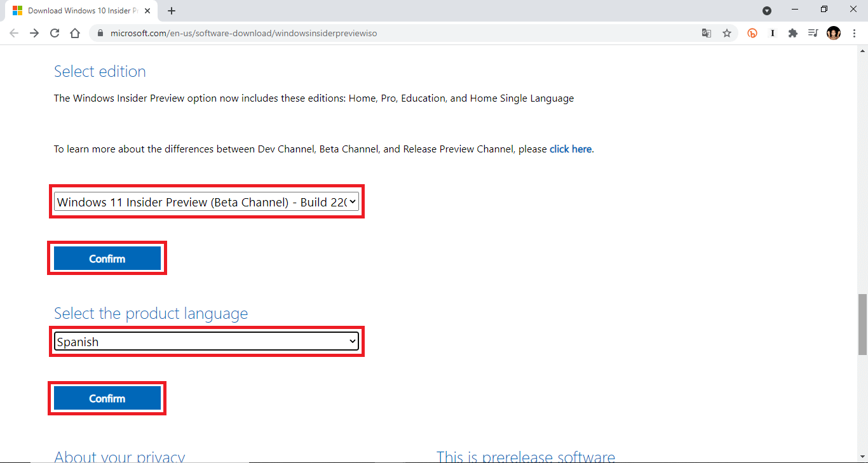Open the media control icon

pyautogui.click(x=813, y=33)
